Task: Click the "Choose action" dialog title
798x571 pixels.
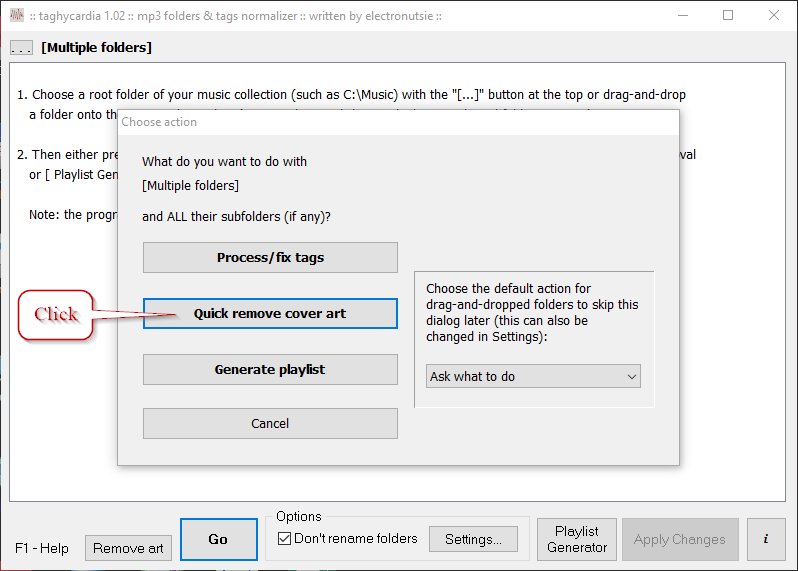Action: (x=160, y=122)
